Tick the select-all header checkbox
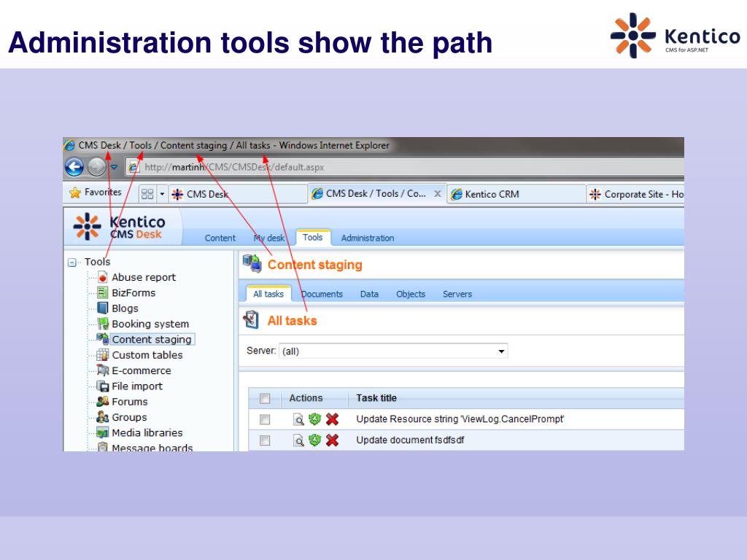 coord(265,399)
